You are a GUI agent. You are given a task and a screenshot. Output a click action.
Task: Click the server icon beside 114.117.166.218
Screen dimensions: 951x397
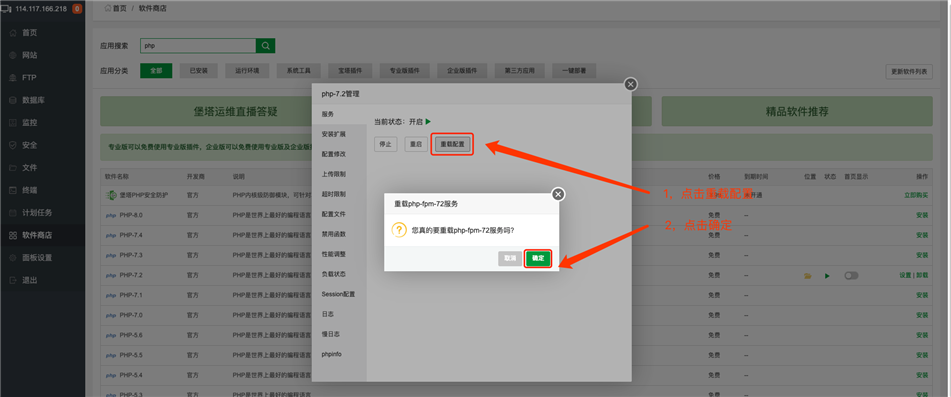(x=7, y=8)
